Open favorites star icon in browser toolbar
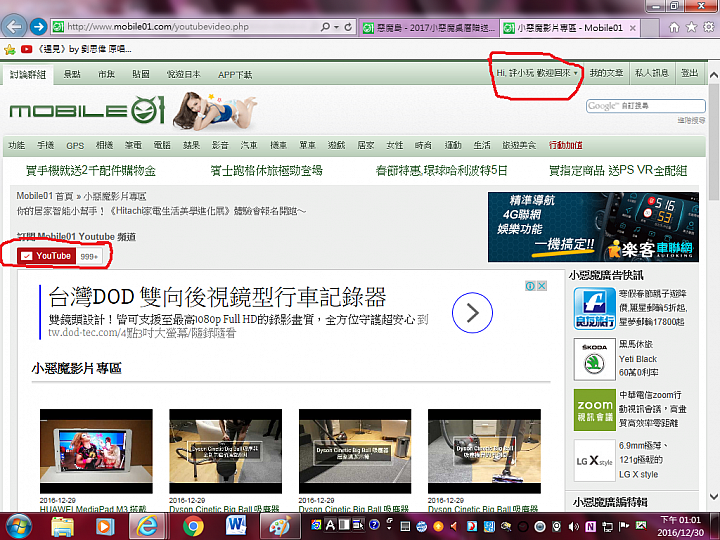The height and width of the screenshot is (540, 720). (x=691, y=28)
